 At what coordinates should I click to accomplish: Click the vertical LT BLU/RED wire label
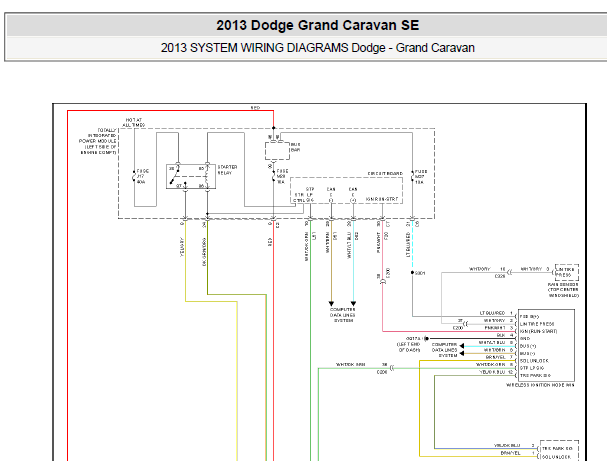click(x=408, y=245)
